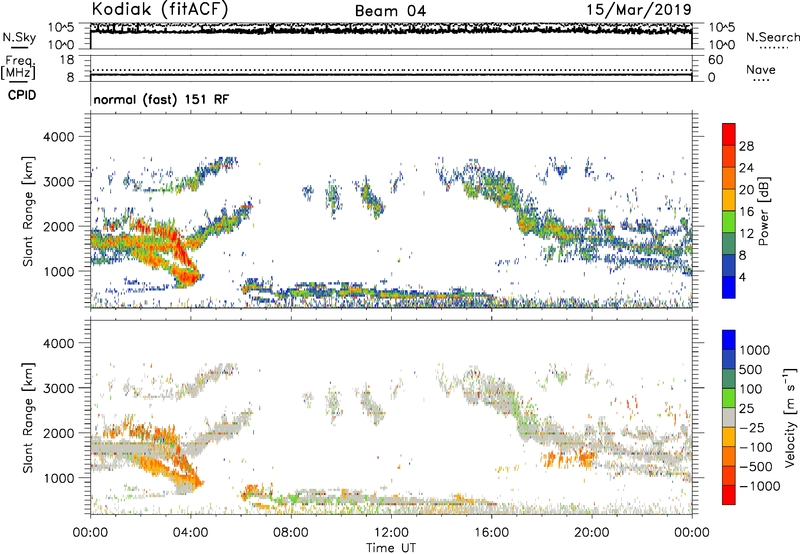Select the date "15/Mar/2019"
The image size is (800, 554).
(639, 10)
